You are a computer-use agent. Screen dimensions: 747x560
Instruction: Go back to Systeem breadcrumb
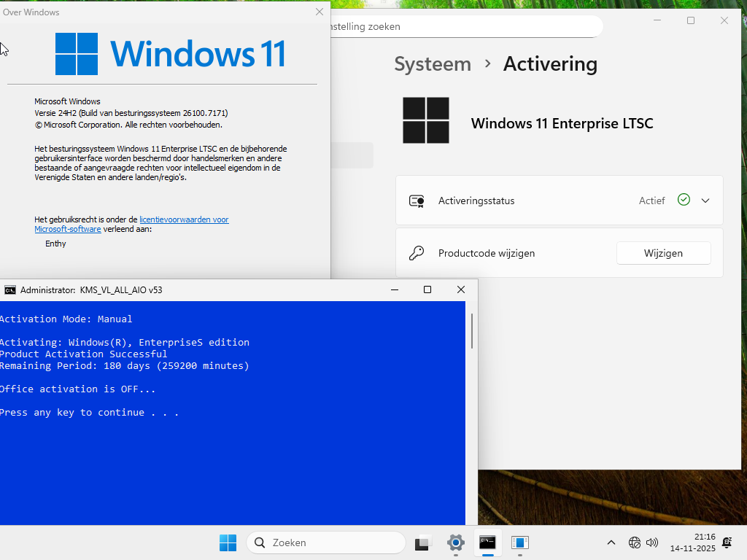pos(433,64)
